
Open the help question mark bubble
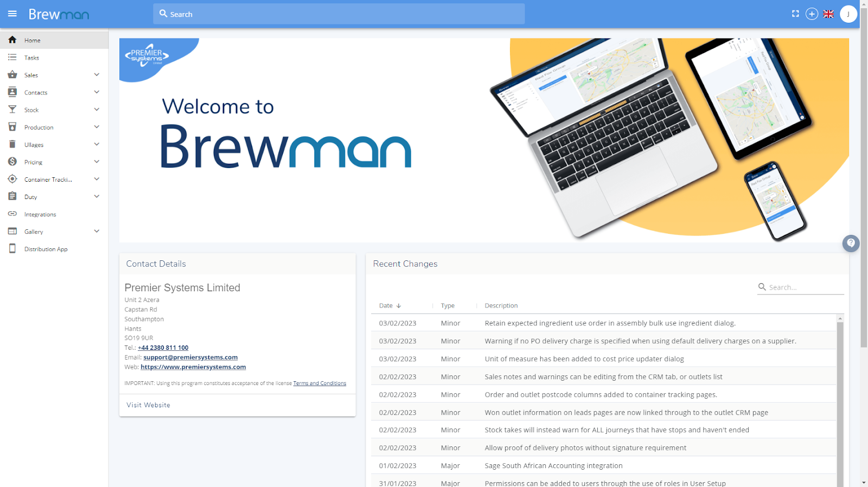coord(851,243)
